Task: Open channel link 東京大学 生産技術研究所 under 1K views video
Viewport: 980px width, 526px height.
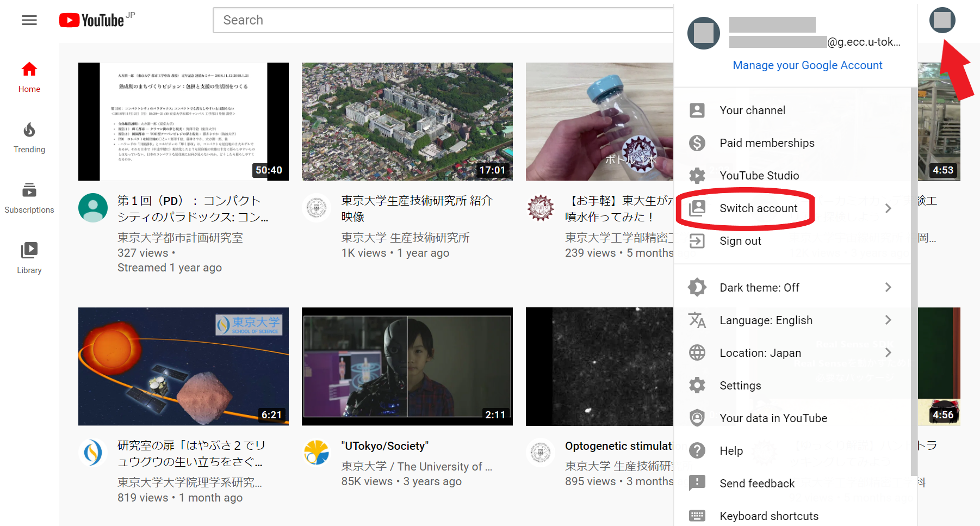Action: coord(405,238)
